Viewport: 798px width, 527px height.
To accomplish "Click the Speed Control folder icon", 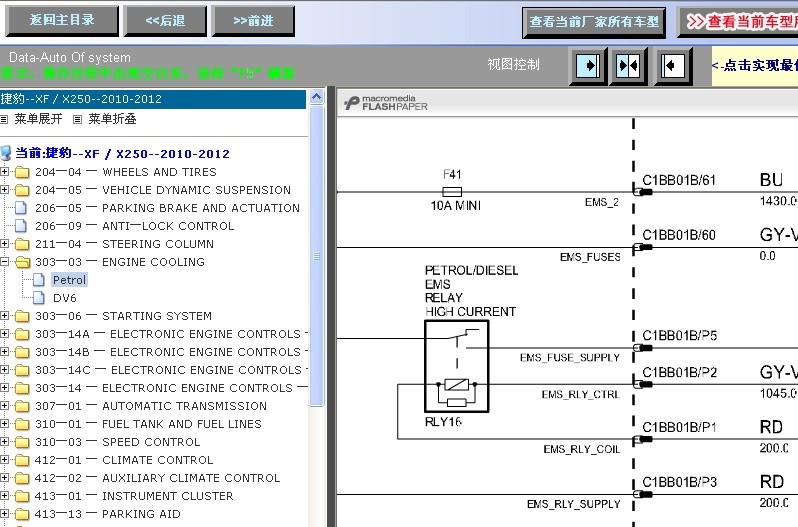I will click(22, 442).
